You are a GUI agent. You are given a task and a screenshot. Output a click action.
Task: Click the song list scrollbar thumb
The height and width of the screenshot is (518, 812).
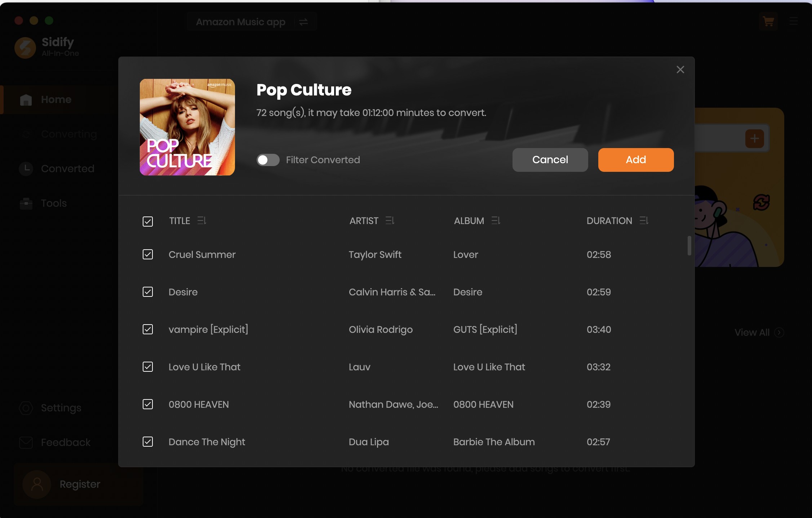689,246
